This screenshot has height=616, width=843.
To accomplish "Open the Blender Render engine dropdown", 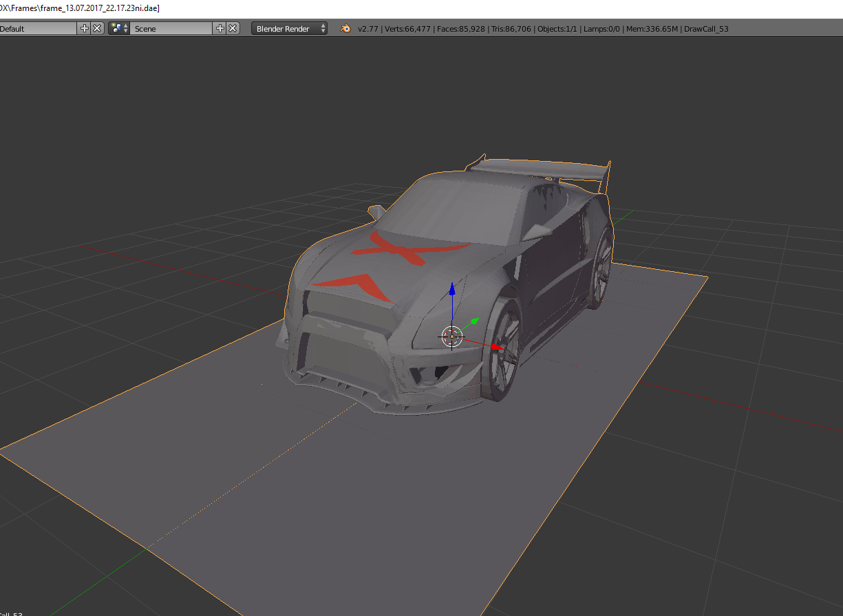I will 290,29.
